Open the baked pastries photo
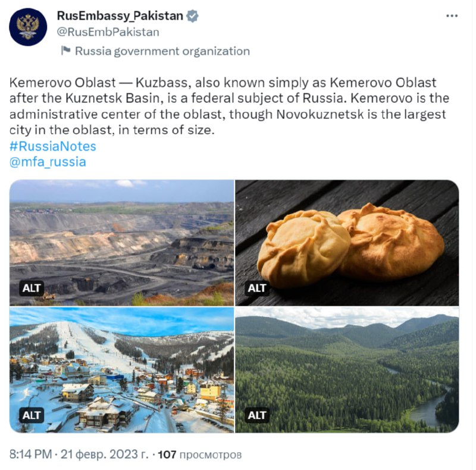 pos(347,243)
